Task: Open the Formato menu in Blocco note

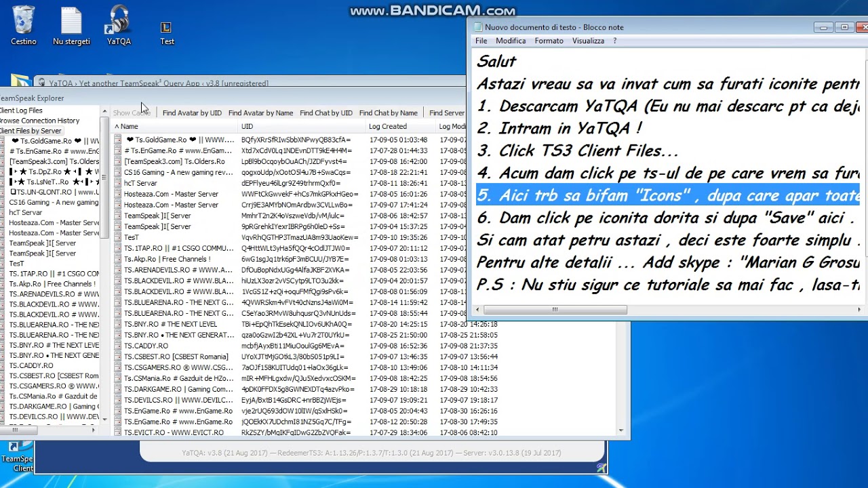Action: tap(549, 41)
